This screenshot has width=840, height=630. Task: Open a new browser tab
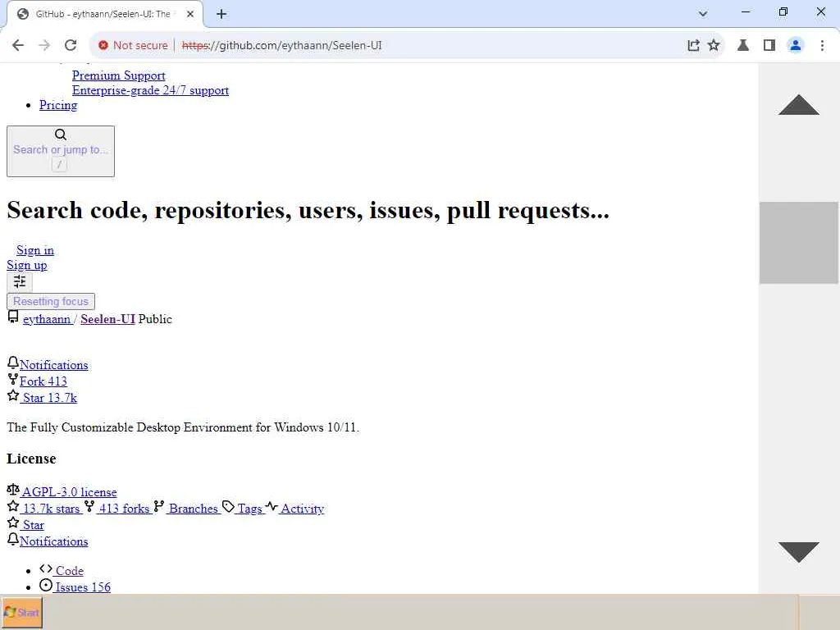coord(221,14)
